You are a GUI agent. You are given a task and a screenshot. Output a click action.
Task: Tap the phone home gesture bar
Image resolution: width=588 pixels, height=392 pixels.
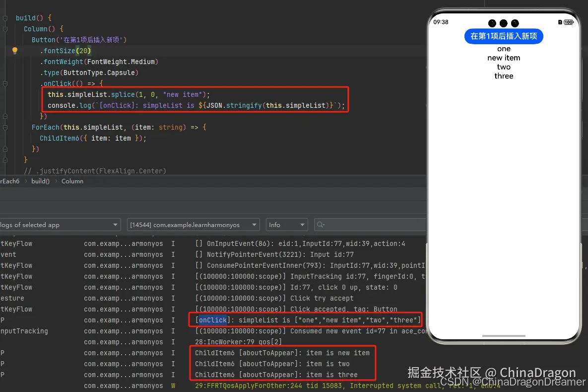coord(504,336)
